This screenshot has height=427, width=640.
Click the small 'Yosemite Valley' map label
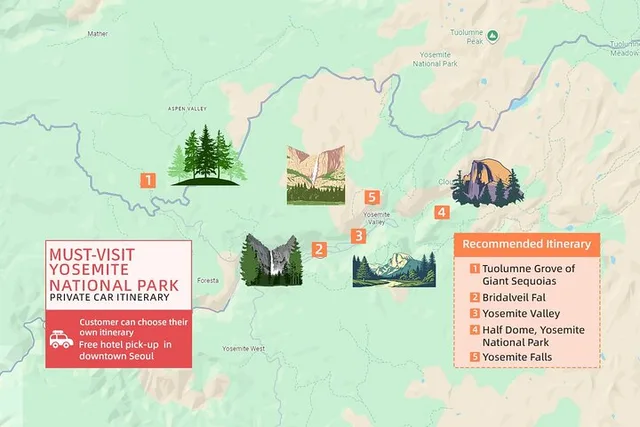click(376, 218)
